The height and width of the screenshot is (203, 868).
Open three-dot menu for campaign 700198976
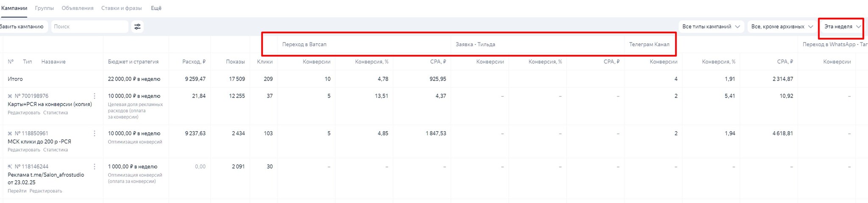95,96
